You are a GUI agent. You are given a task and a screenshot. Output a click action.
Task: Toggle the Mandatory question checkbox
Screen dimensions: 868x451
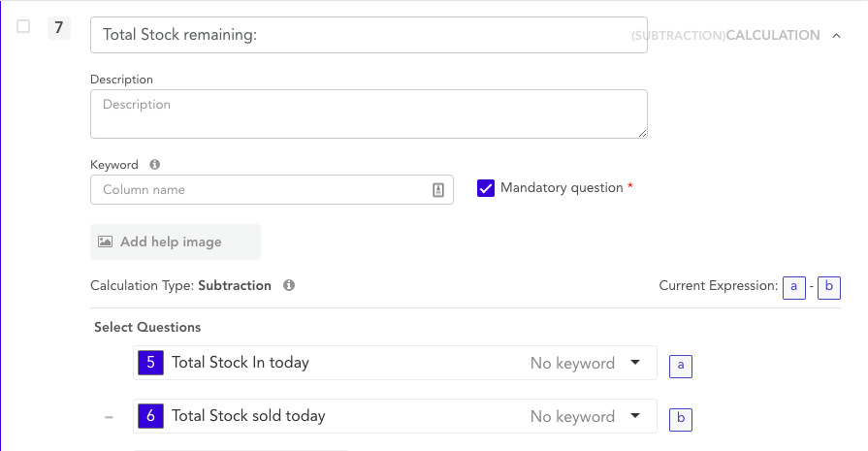[486, 188]
